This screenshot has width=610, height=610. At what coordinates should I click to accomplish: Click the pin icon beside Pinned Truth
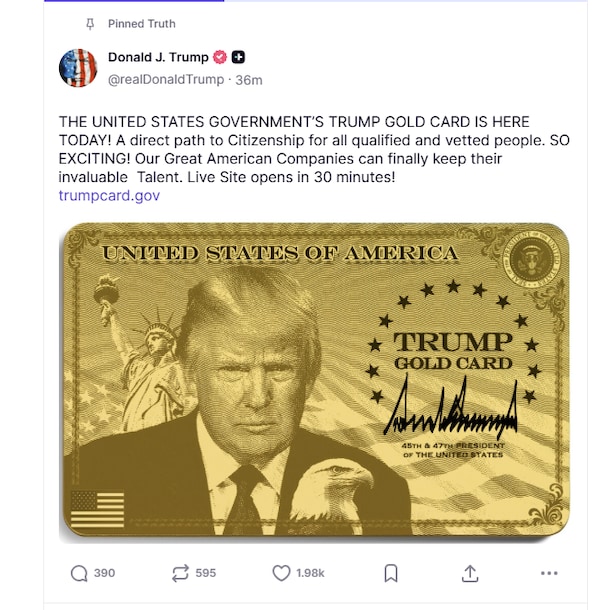pyautogui.click(x=90, y=24)
